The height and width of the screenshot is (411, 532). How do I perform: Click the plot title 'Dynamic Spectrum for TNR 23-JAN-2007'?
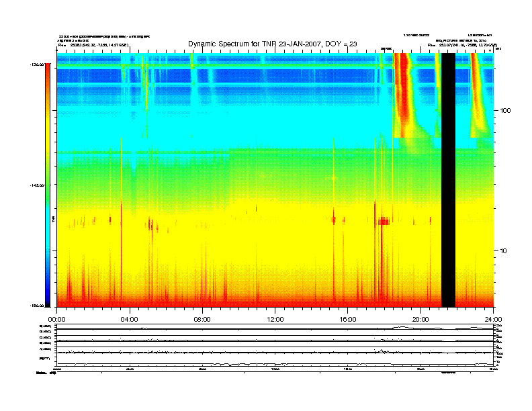(273, 44)
